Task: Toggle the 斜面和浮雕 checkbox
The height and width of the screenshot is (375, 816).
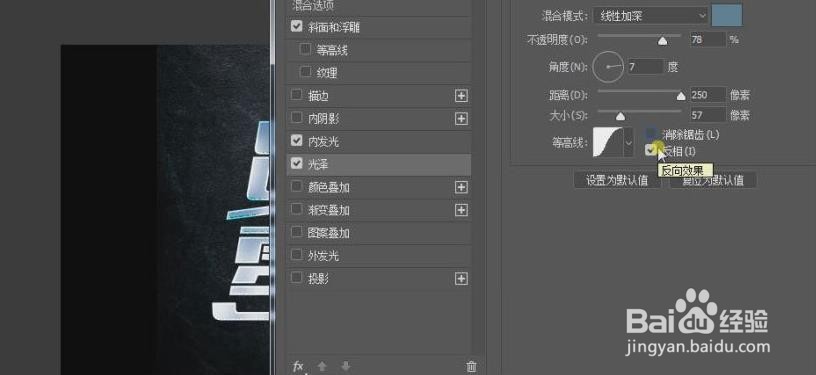Action: [297, 26]
